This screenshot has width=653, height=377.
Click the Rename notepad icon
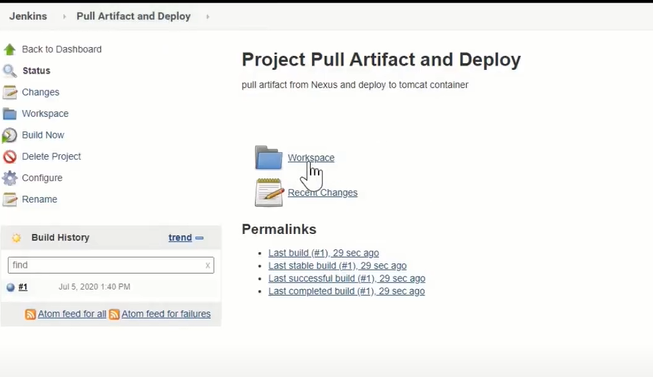[x=10, y=200]
